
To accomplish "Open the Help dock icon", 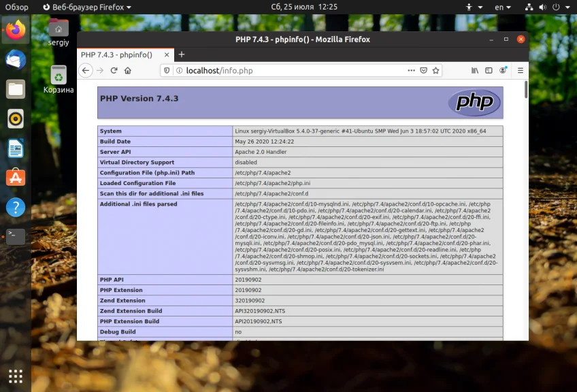I will [x=16, y=207].
